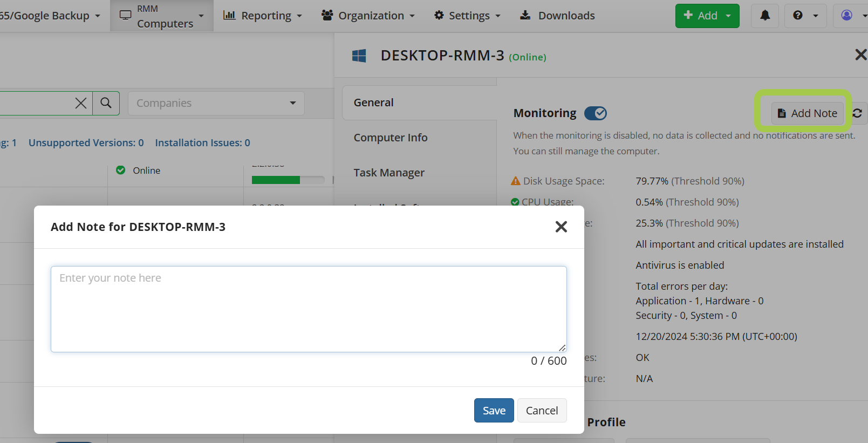This screenshot has width=868, height=443.
Task: Close the Add Note dialog with X
Action: click(x=561, y=227)
